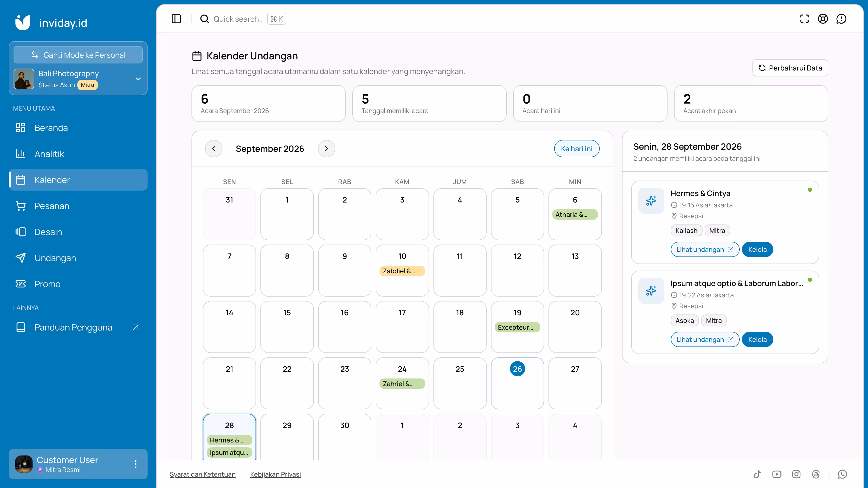Open TikTok icon in footer
The width and height of the screenshot is (868, 488).
757,474
